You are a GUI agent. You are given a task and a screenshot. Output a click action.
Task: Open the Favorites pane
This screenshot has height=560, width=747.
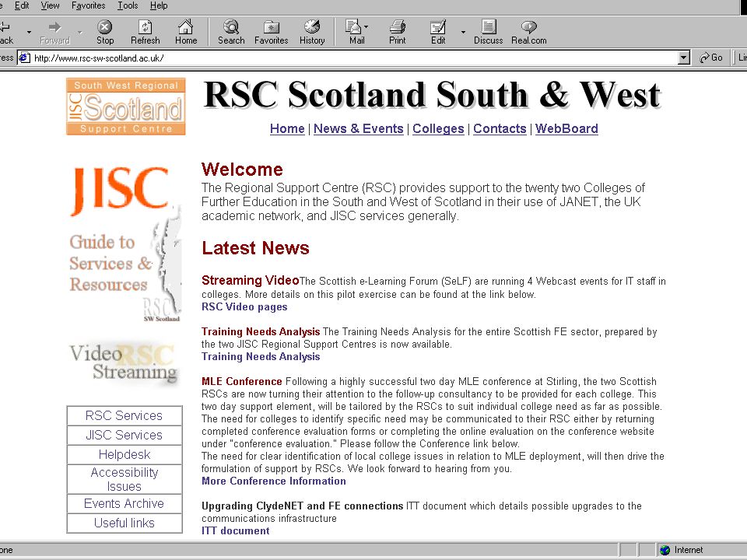(271, 33)
